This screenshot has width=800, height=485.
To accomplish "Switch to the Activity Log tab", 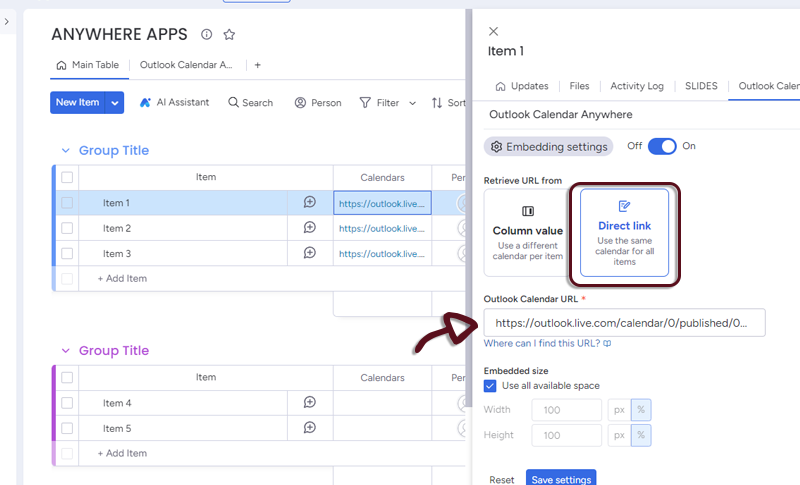I will tap(636, 86).
